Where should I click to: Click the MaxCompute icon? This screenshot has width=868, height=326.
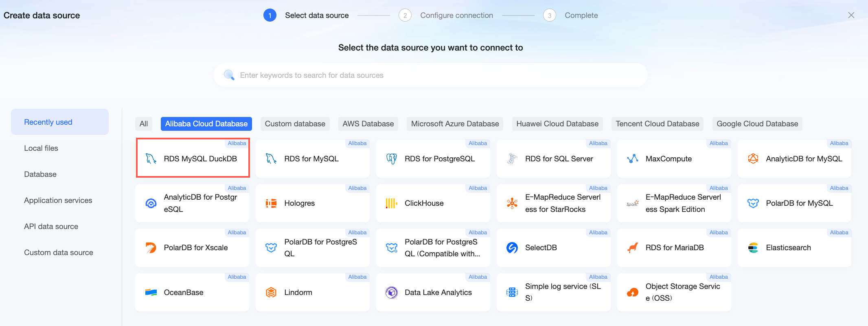(633, 159)
